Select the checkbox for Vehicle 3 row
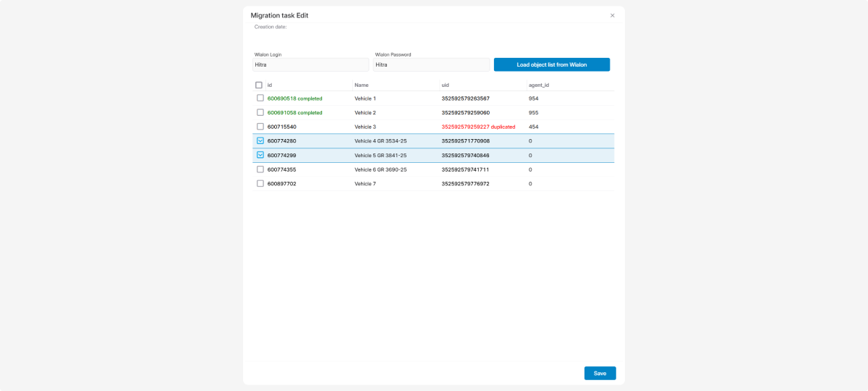Image resolution: width=868 pixels, height=391 pixels. pos(260,127)
